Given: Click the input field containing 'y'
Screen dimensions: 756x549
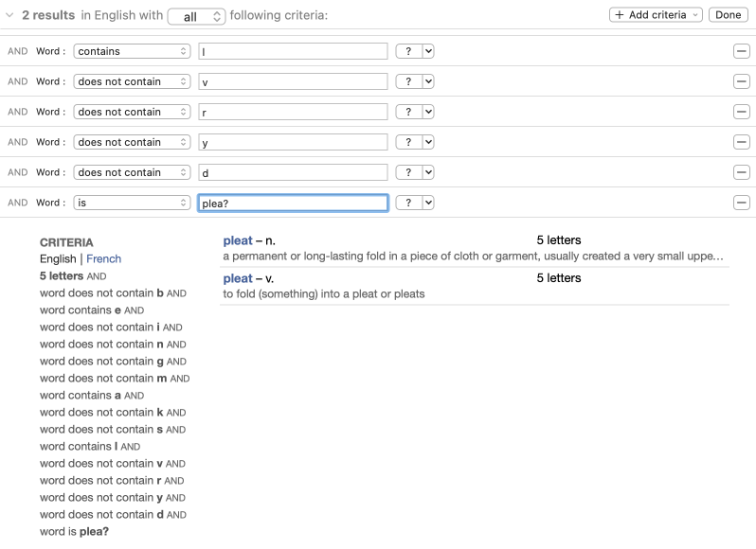Looking at the screenshot, I should 293,142.
